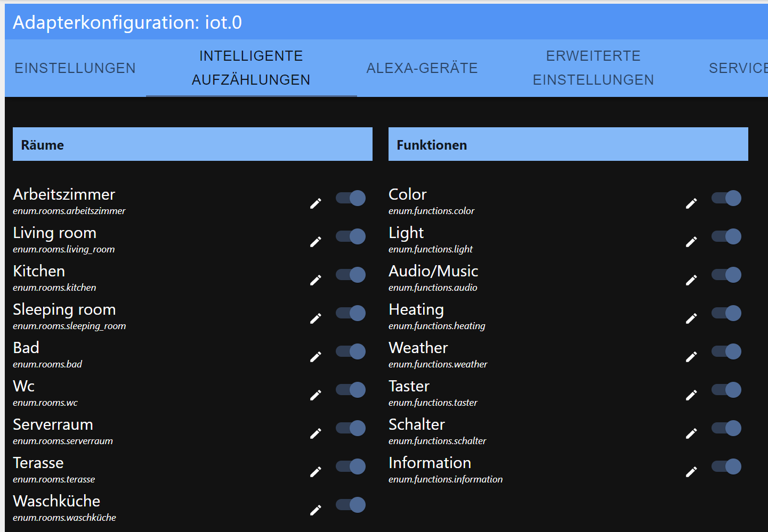Disable the Living room toggle

point(351,236)
